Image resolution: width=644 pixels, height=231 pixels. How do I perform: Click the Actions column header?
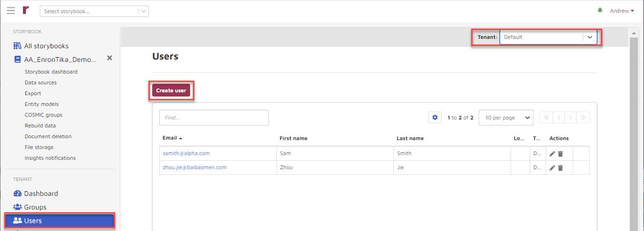[x=559, y=138]
